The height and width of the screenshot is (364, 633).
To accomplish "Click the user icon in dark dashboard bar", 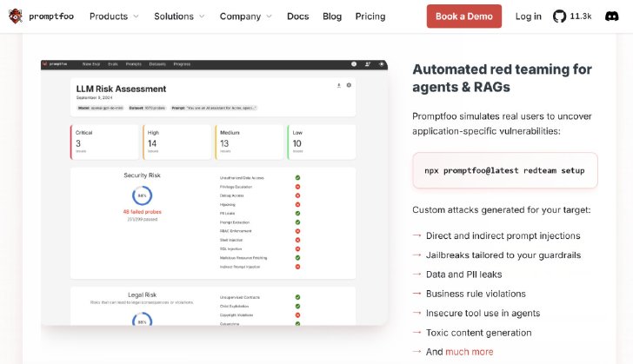I will click(x=367, y=64).
